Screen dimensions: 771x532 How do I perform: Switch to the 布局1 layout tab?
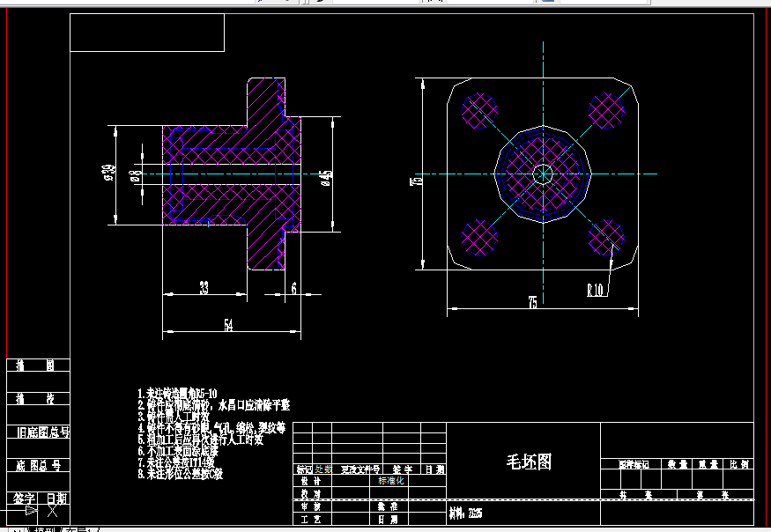(x=78, y=530)
